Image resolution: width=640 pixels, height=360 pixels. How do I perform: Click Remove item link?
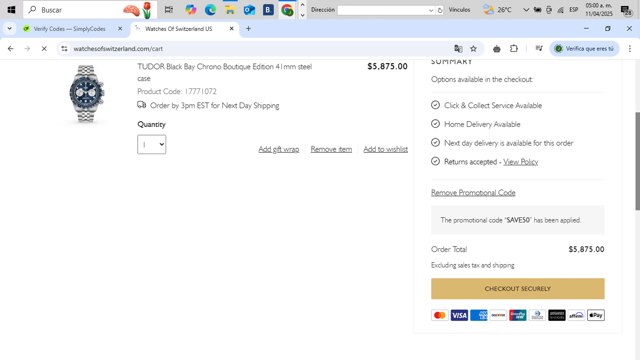pyautogui.click(x=331, y=149)
